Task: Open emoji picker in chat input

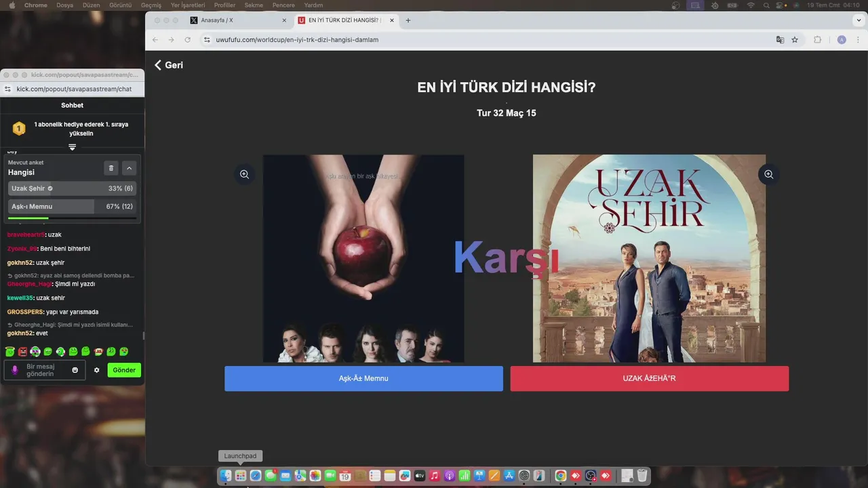Action: [75, 370]
